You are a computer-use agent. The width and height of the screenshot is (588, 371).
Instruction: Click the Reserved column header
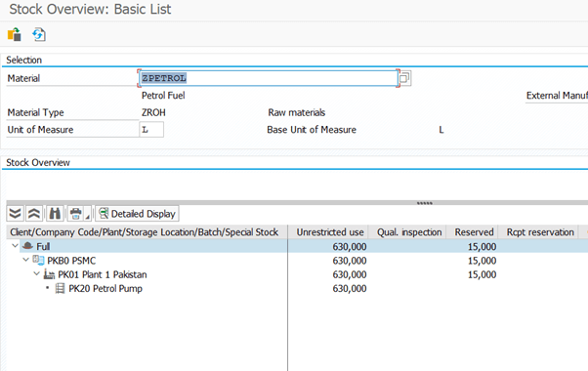point(474,232)
